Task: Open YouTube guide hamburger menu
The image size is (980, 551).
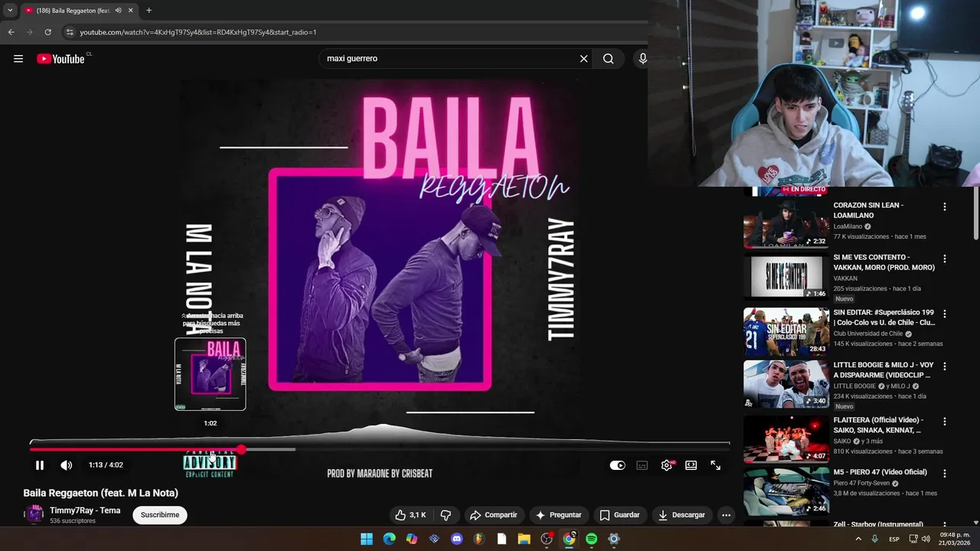Action: click(x=18, y=58)
